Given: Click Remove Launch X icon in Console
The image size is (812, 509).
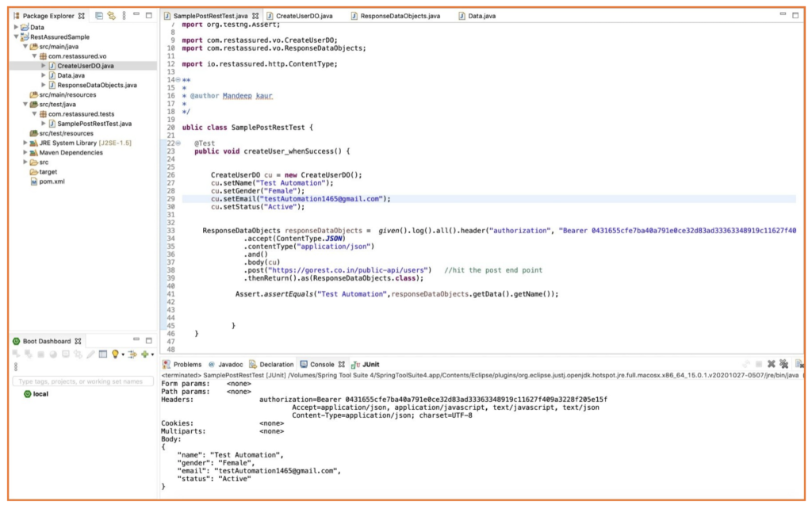Looking at the screenshot, I should pos(771,364).
